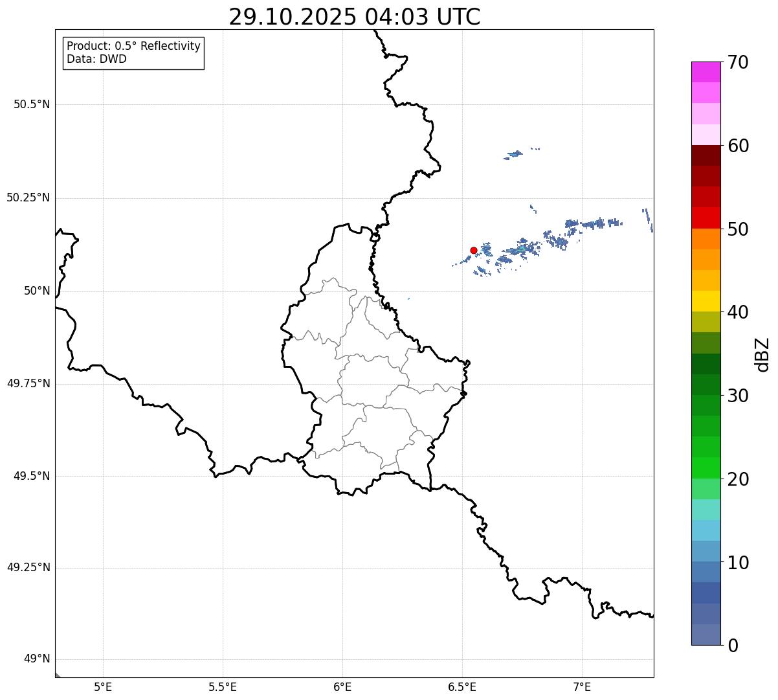Click the latitude label '49.75°N'

tap(28, 384)
